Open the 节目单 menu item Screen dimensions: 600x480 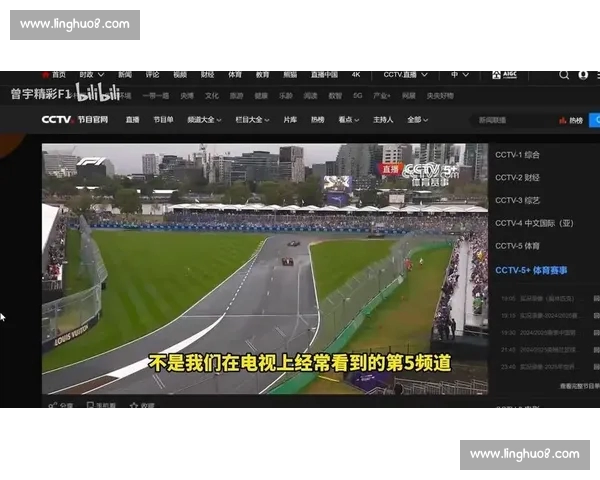click(x=163, y=120)
